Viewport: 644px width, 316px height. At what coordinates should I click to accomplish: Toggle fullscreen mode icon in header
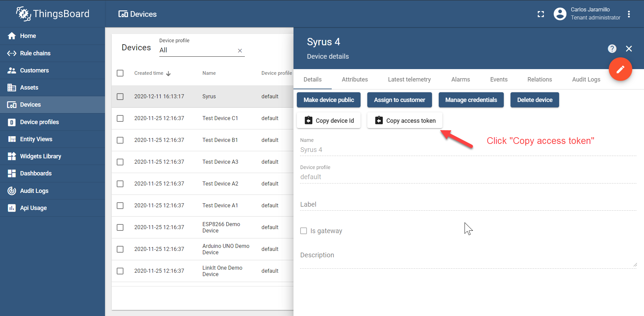point(541,14)
